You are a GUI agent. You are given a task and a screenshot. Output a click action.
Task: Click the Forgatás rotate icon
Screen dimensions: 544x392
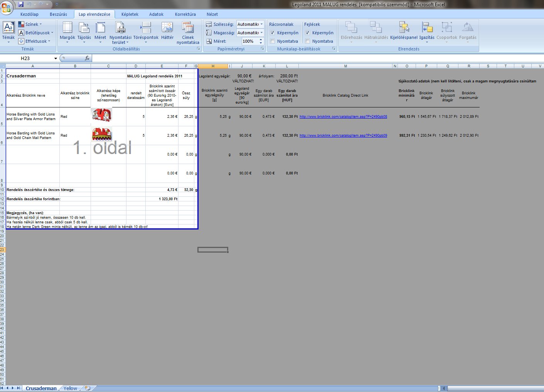click(x=468, y=27)
